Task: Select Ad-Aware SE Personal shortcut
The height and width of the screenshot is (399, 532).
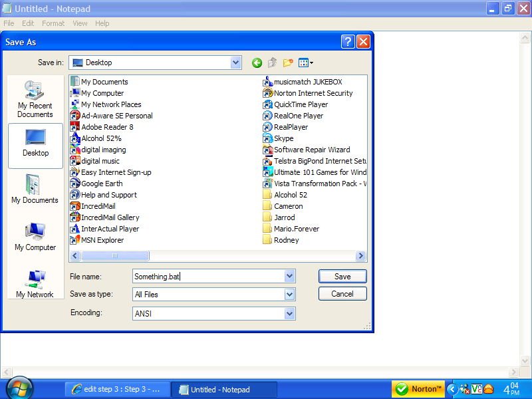Action: (111, 116)
